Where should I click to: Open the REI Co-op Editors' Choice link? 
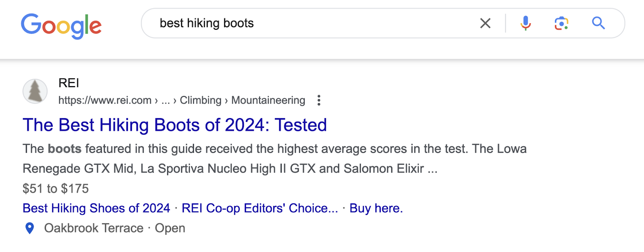[260, 208]
